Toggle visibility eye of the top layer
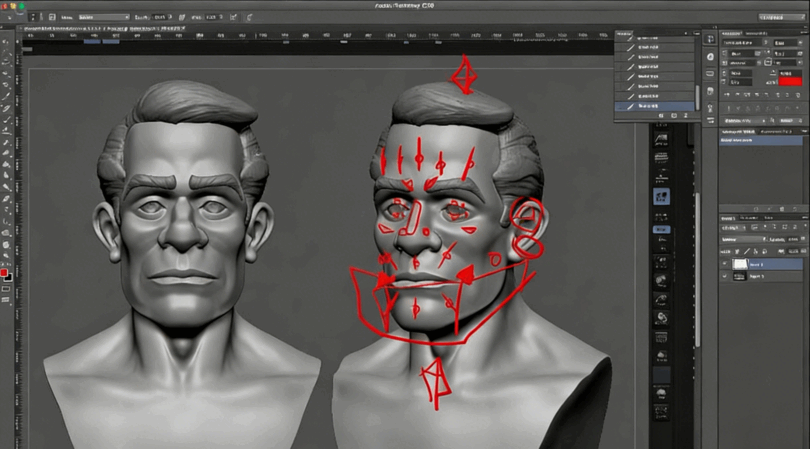This screenshot has width=810, height=449. tap(726, 265)
